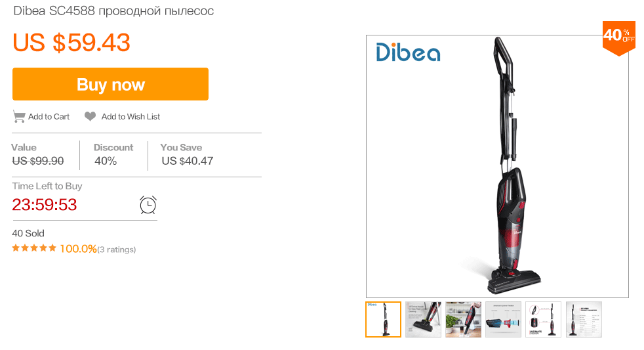Click the Add to Wish List link
Screen dimensions: 644x350
(131, 116)
